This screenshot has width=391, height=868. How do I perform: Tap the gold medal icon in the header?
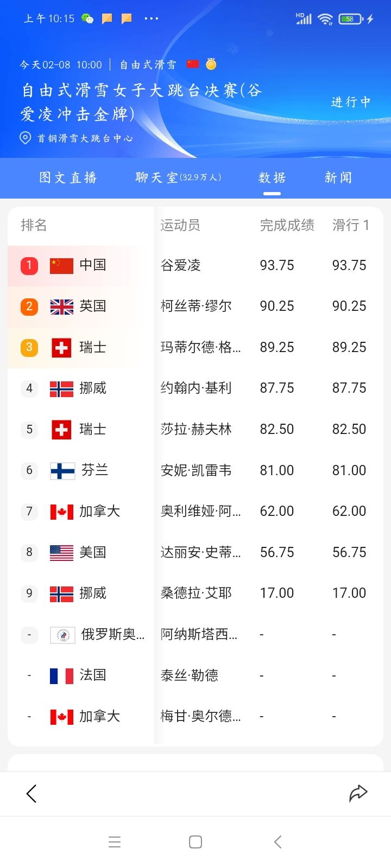pos(211,64)
